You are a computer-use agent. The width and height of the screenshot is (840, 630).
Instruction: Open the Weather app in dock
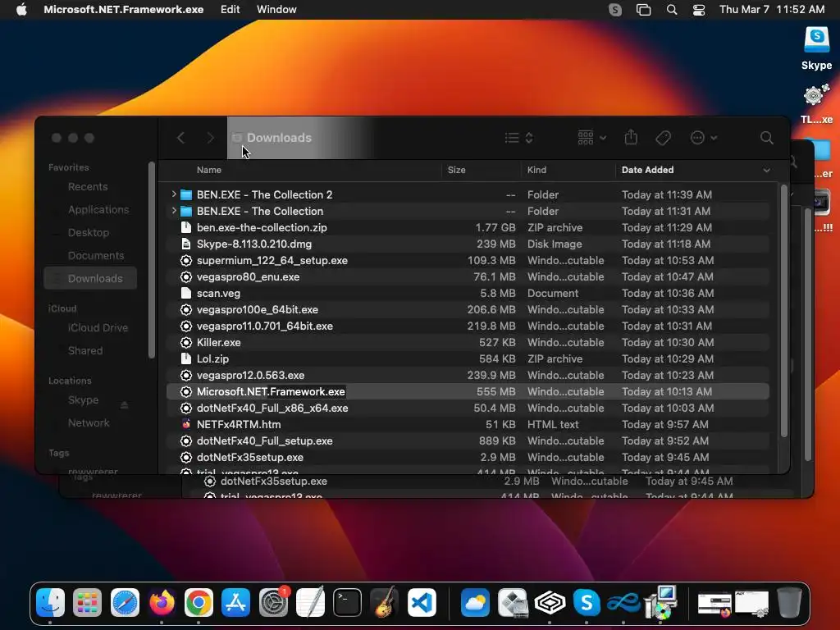pos(475,603)
